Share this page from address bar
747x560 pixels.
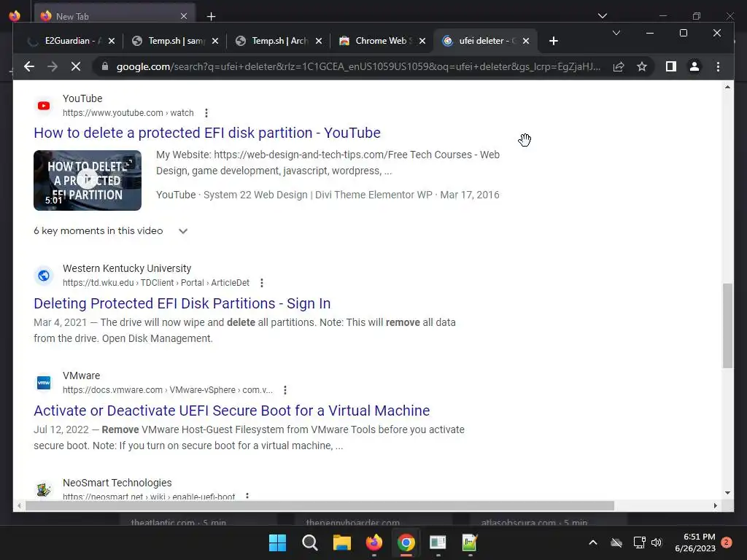pyautogui.click(x=619, y=66)
